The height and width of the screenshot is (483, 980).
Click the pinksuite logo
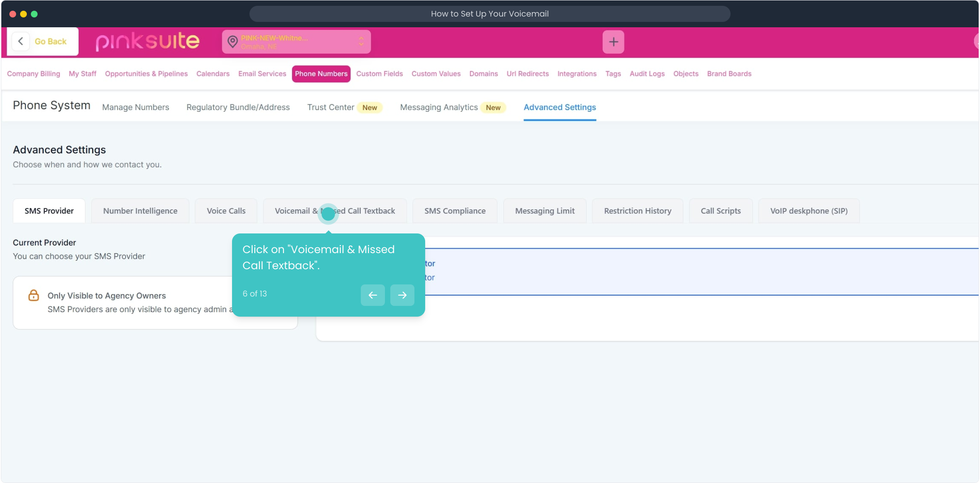tap(148, 42)
